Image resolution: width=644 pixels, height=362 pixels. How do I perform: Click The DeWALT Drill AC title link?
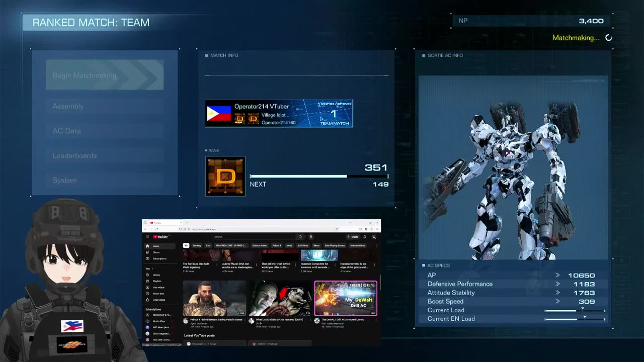(x=343, y=320)
